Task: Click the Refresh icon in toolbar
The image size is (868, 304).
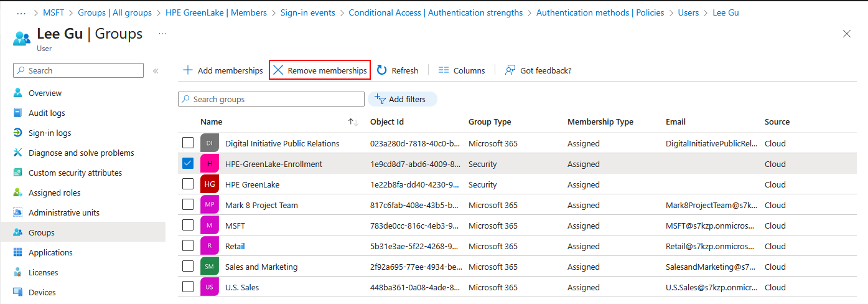Action: (x=382, y=70)
